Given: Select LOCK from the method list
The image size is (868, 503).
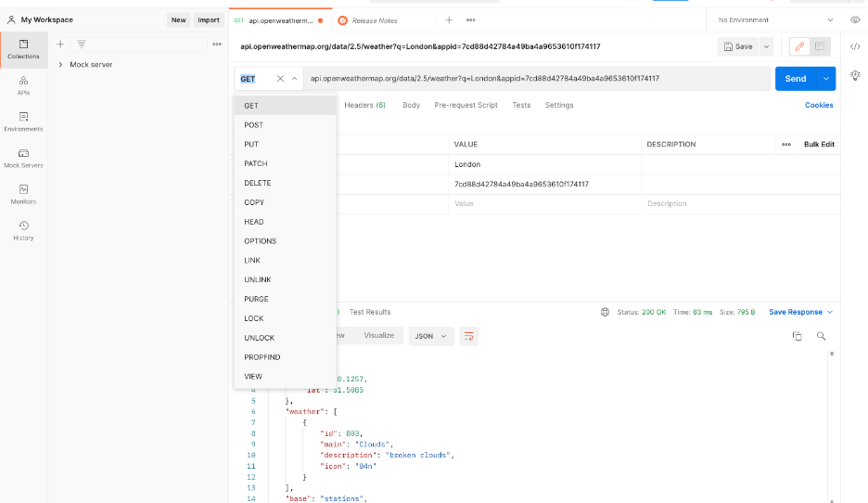Looking at the screenshot, I should [285, 318].
